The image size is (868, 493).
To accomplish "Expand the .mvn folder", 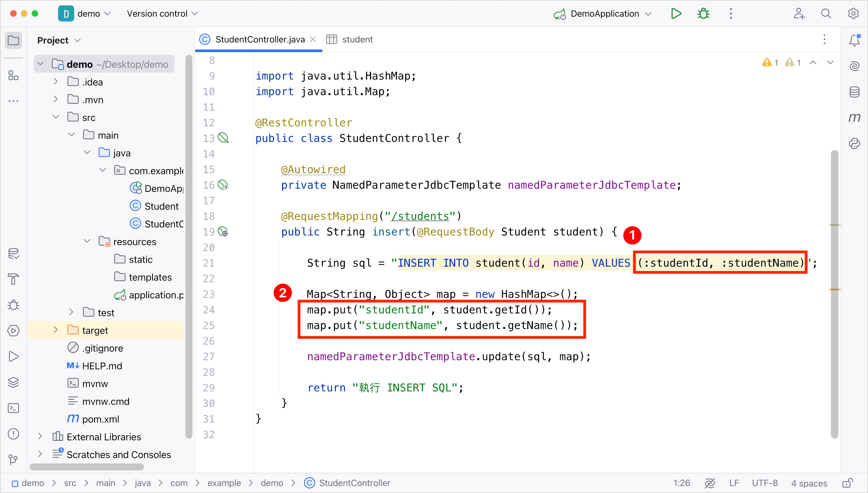I will [56, 99].
